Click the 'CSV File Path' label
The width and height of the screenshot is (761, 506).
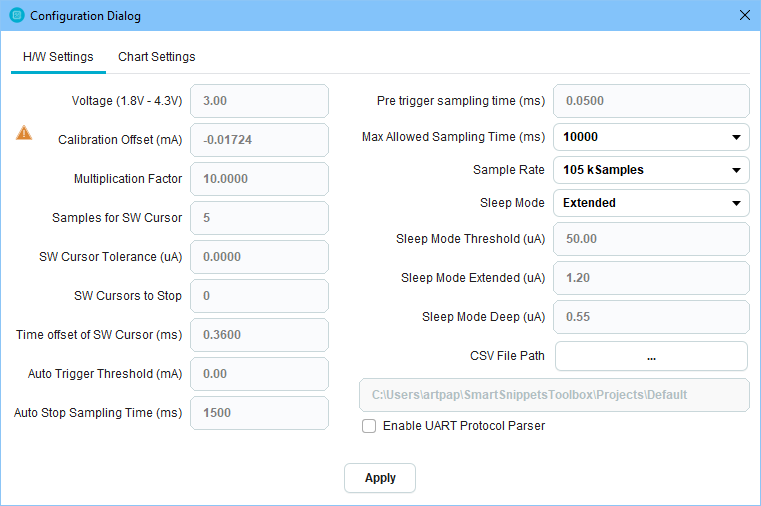(507, 356)
